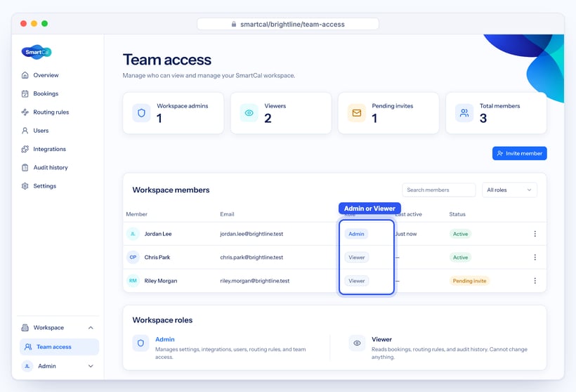Click Jordan Lee's Active status badge

click(460, 234)
